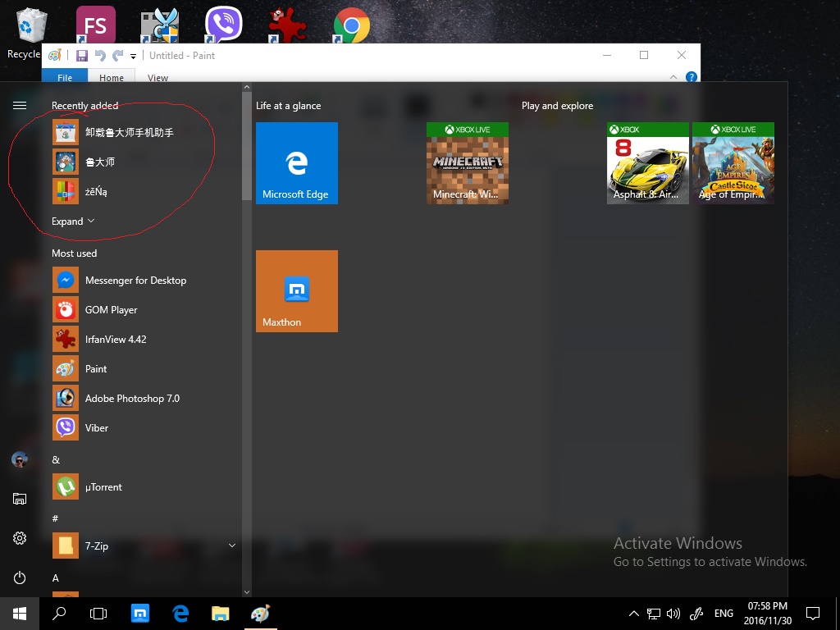Click the 'A' letter header in app list
The width and height of the screenshot is (840, 630).
55,577
